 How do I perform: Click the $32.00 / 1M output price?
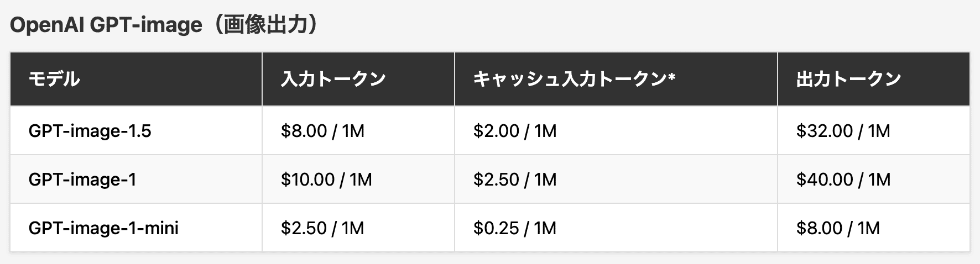click(843, 131)
